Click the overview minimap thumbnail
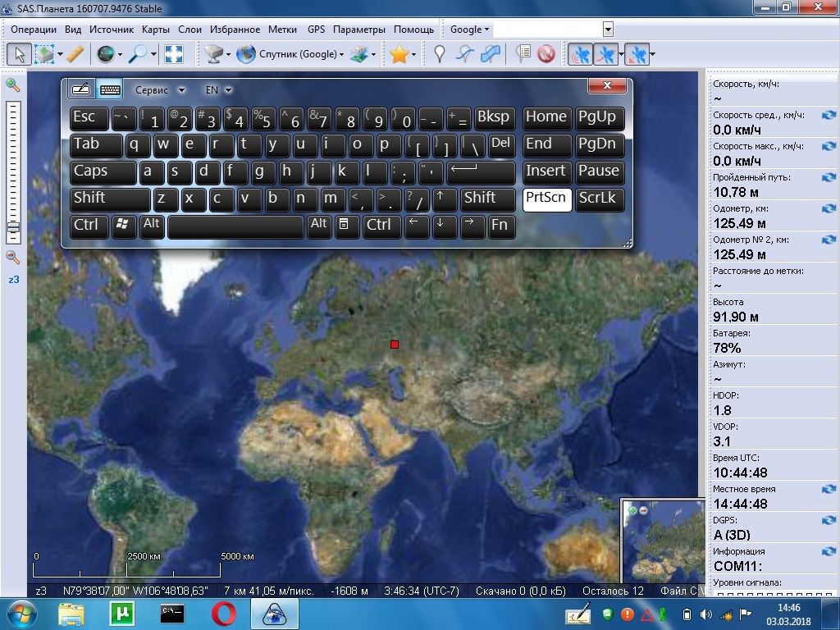 click(663, 541)
